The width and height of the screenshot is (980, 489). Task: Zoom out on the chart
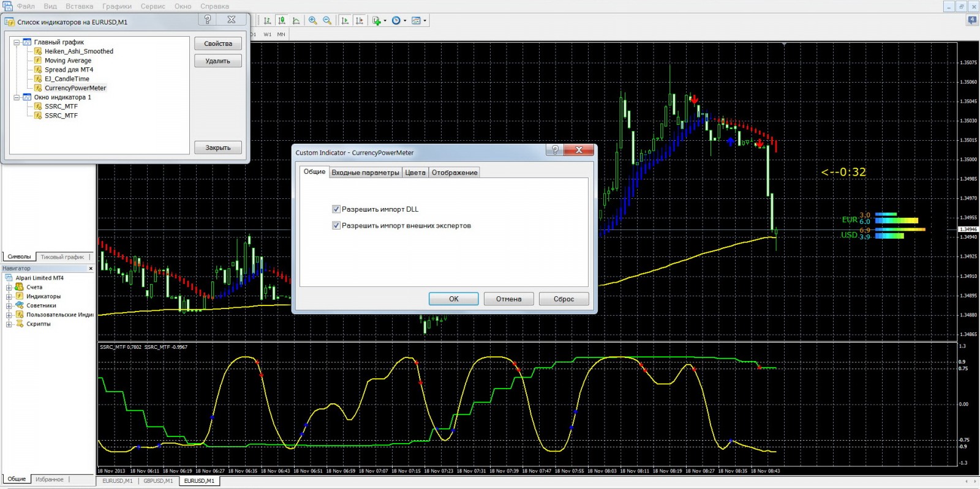point(327,20)
